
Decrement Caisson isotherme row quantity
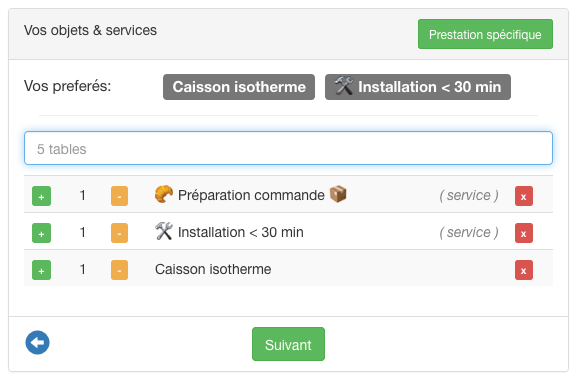tap(119, 270)
